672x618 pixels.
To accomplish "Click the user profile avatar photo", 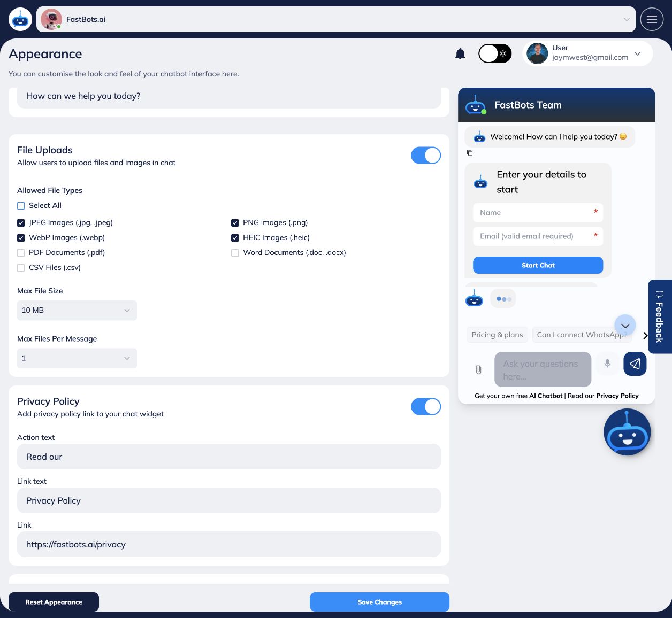I will pyautogui.click(x=537, y=53).
